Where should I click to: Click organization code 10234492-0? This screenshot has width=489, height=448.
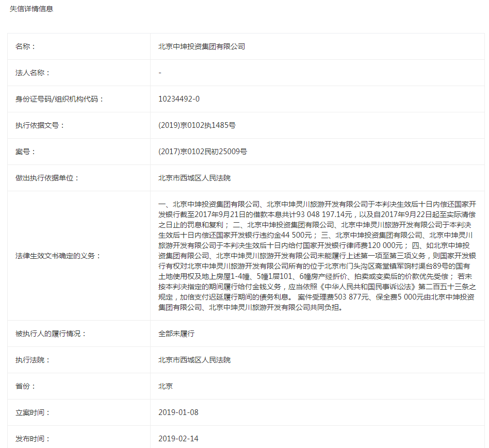(x=179, y=99)
